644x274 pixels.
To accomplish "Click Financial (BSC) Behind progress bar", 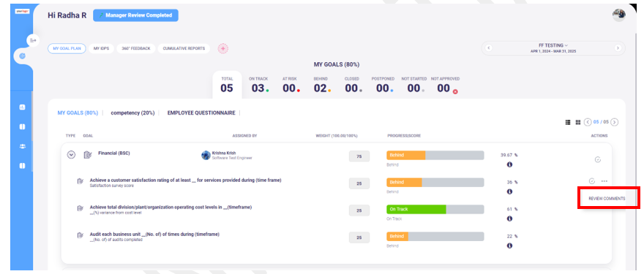I will 435,155.
